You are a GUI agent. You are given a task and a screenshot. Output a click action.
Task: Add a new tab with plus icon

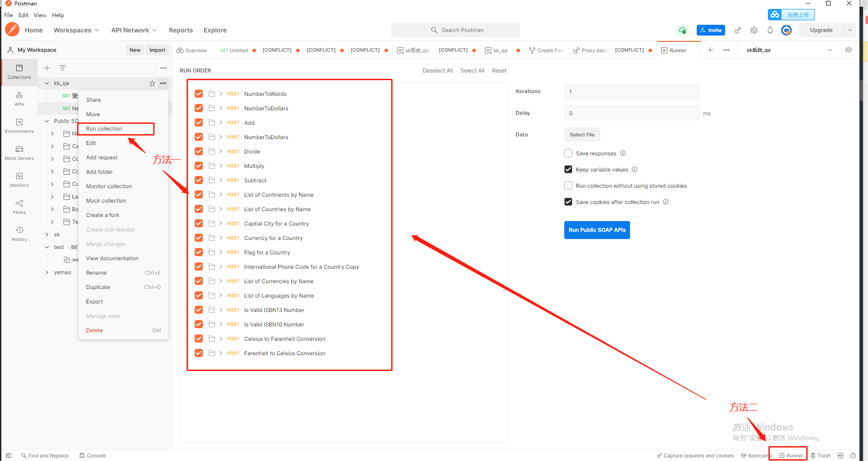[710, 50]
